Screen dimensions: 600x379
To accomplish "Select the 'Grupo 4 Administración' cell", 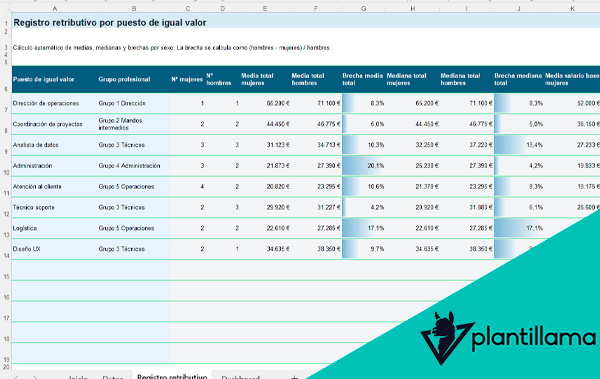I will pyautogui.click(x=134, y=166).
